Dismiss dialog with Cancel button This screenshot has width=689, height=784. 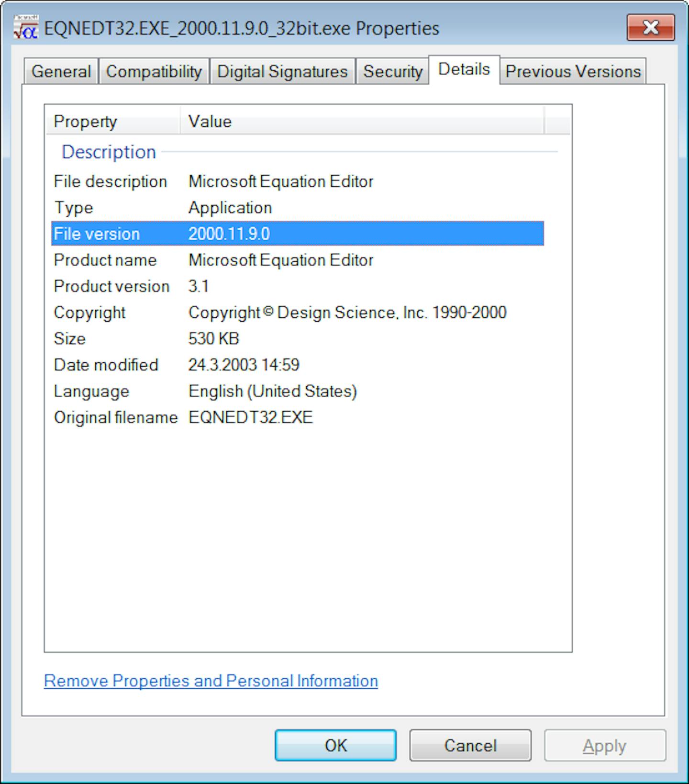pos(470,745)
